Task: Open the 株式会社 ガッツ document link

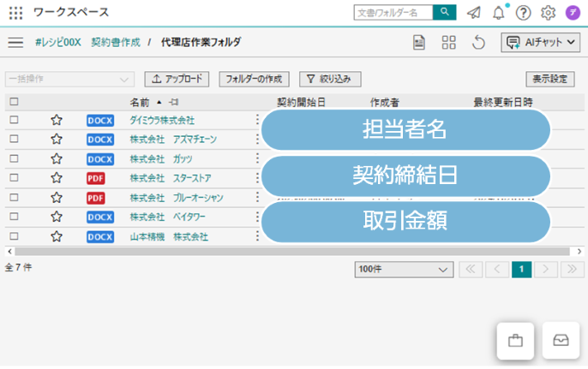Action: 161,159
